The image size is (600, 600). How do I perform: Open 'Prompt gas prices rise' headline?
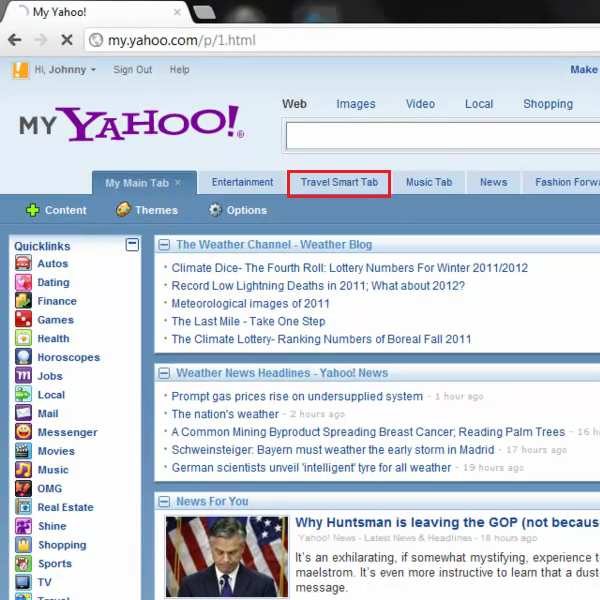click(297, 396)
